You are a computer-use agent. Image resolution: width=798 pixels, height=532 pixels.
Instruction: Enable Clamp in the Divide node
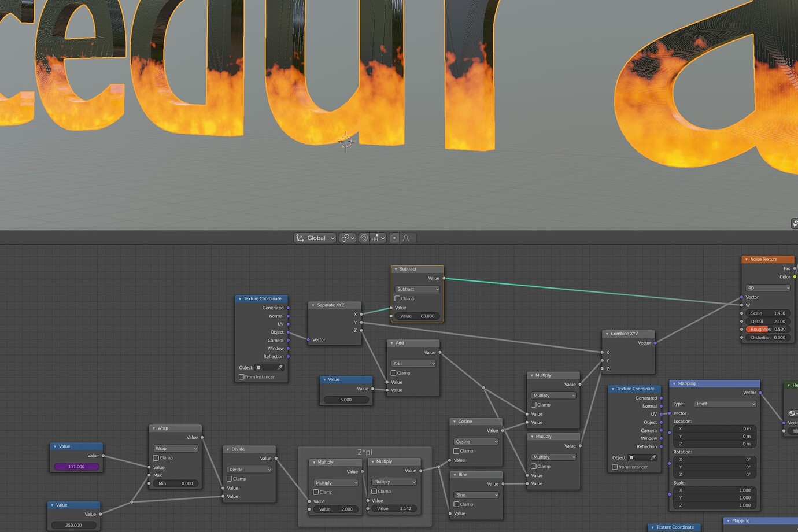[x=229, y=479]
